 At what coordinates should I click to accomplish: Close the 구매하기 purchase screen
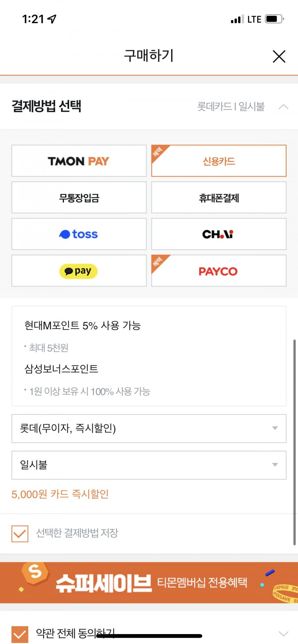(279, 56)
